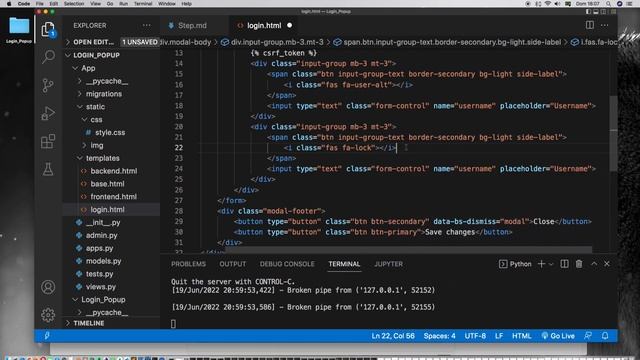Kill terminal with trash icon
The image size is (640, 360).
(x=579, y=264)
